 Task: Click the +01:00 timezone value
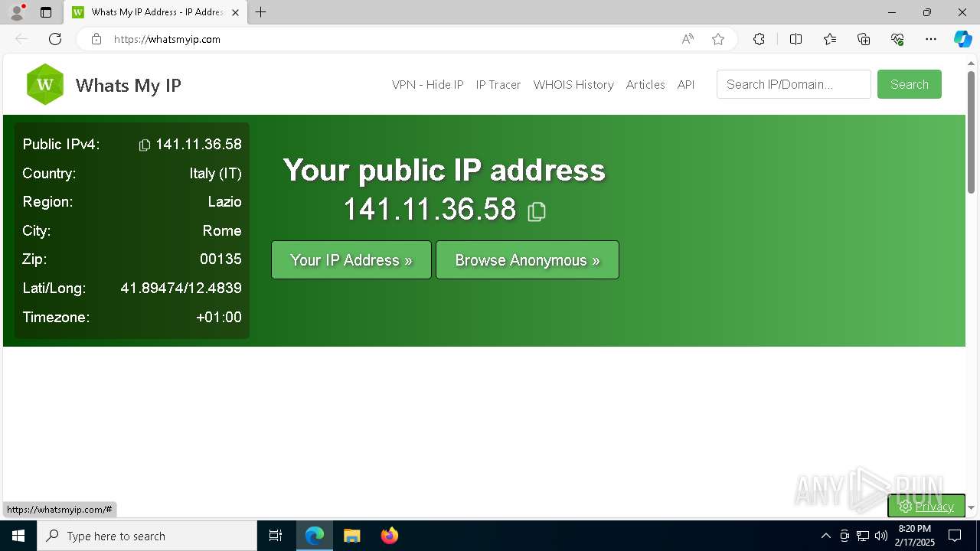(x=219, y=317)
